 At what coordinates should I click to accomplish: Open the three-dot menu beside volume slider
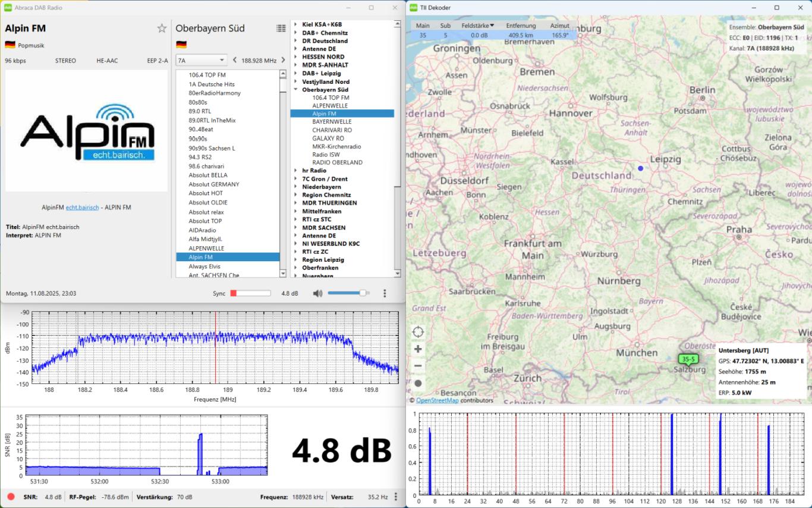coord(385,293)
